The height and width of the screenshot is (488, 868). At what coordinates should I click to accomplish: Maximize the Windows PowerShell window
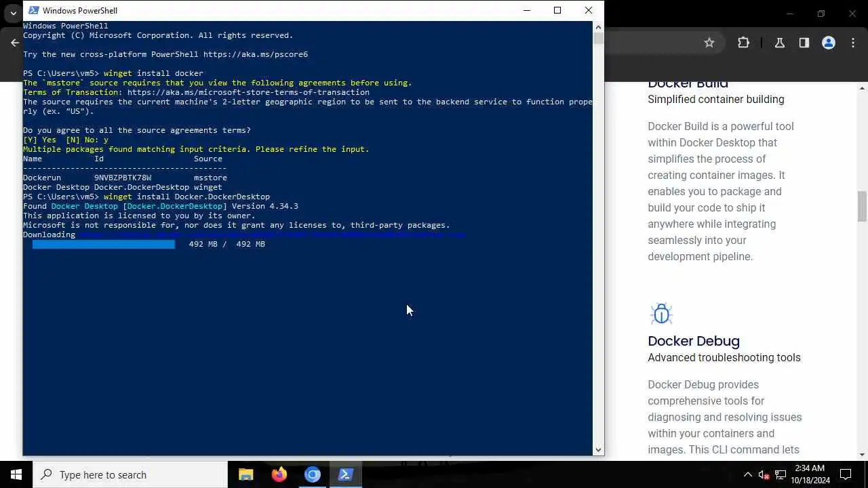[x=557, y=10]
